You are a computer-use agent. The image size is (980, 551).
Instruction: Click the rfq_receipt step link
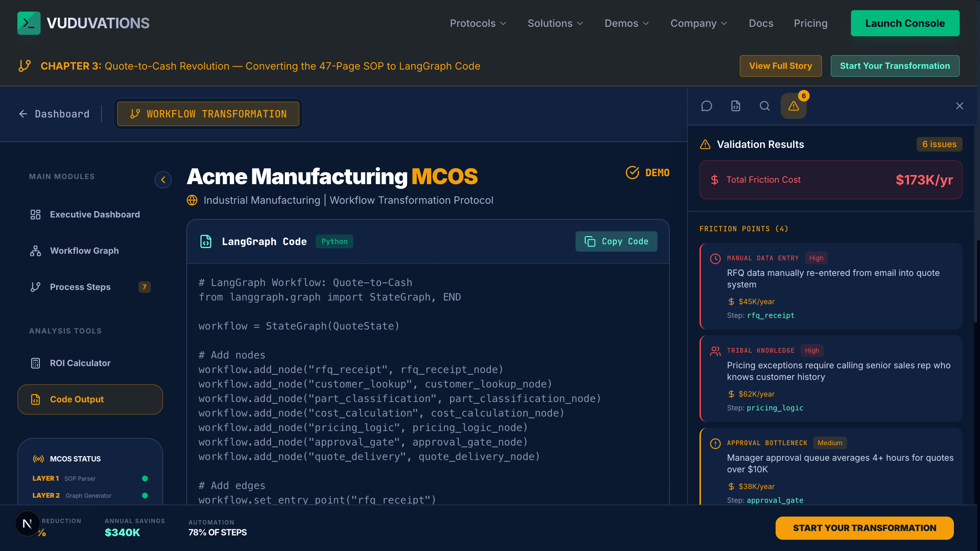[771, 315]
